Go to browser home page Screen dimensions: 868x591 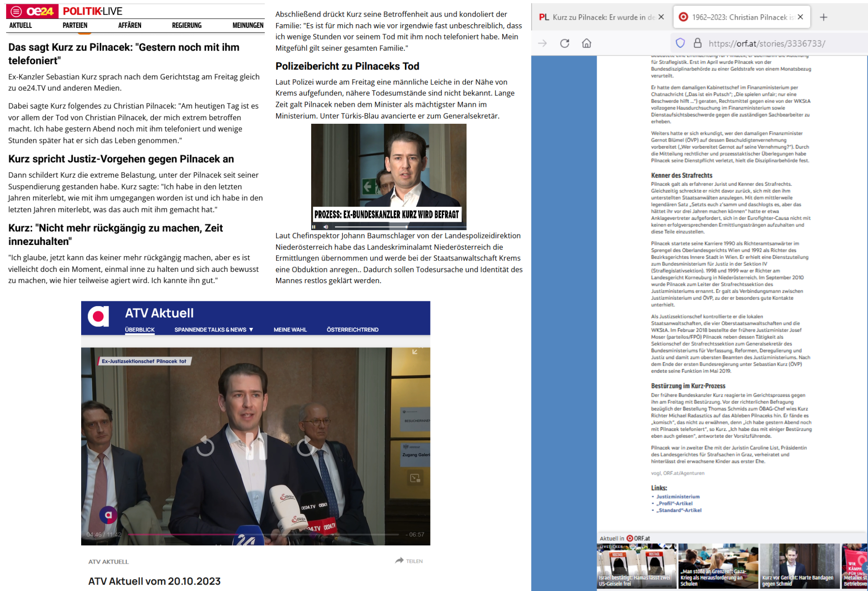586,43
